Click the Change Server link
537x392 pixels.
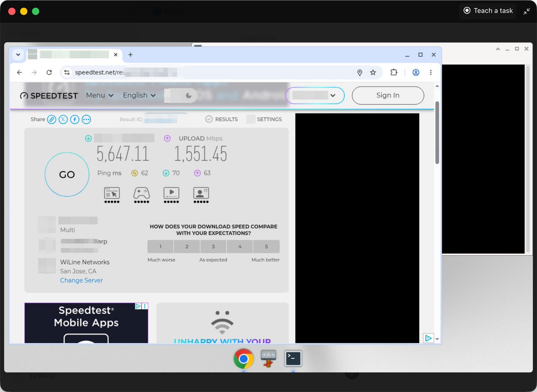(x=81, y=280)
